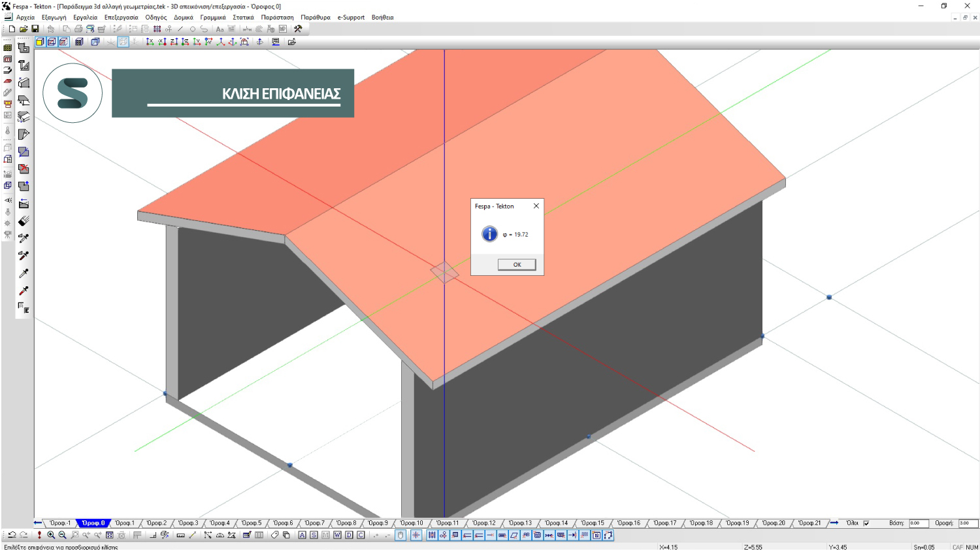
Task: Click the undo arrow icon
Action: tap(12, 535)
